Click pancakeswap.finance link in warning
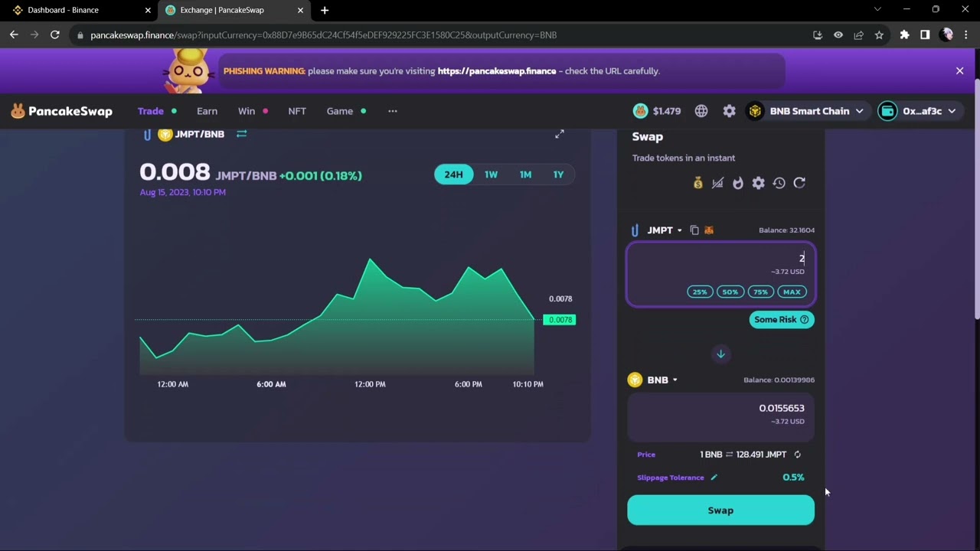The height and width of the screenshot is (551, 980). (x=497, y=71)
